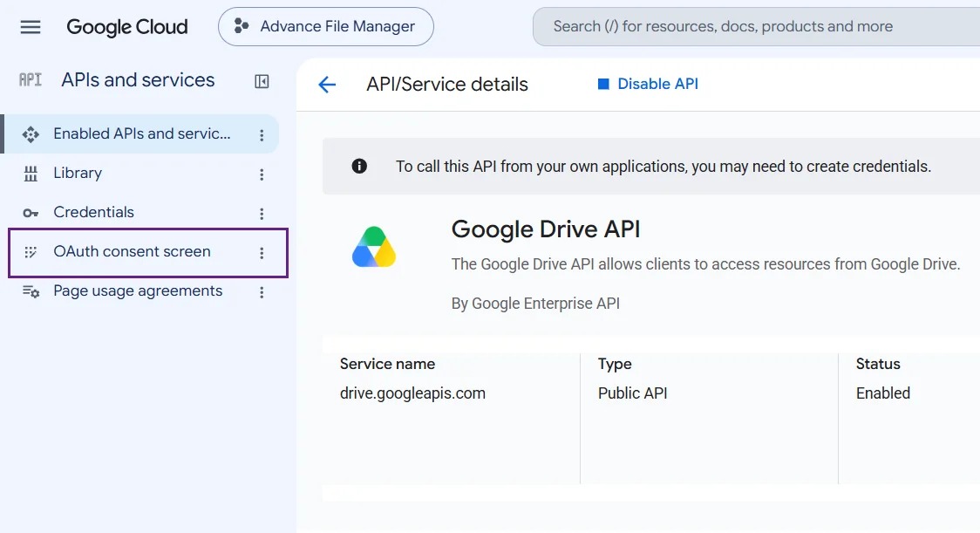This screenshot has height=533, width=980.
Task: Click the Google Drive API heading
Action: [x=546, y=229]
